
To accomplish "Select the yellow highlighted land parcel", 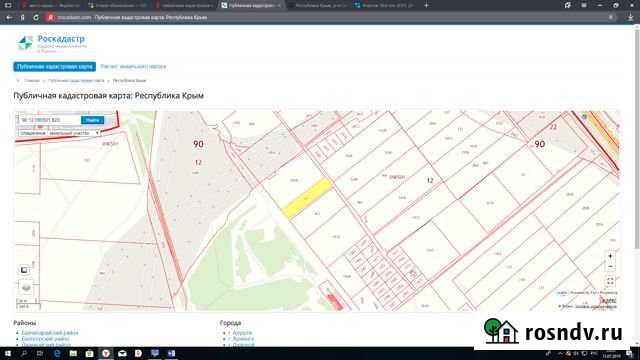I will (x=307, y=198).
